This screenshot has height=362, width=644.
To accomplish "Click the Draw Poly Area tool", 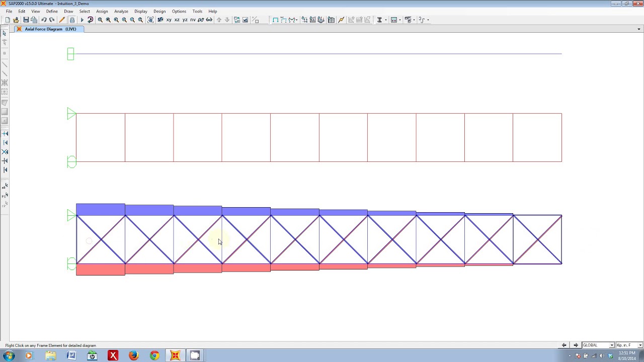I will [x=5, y=103].
